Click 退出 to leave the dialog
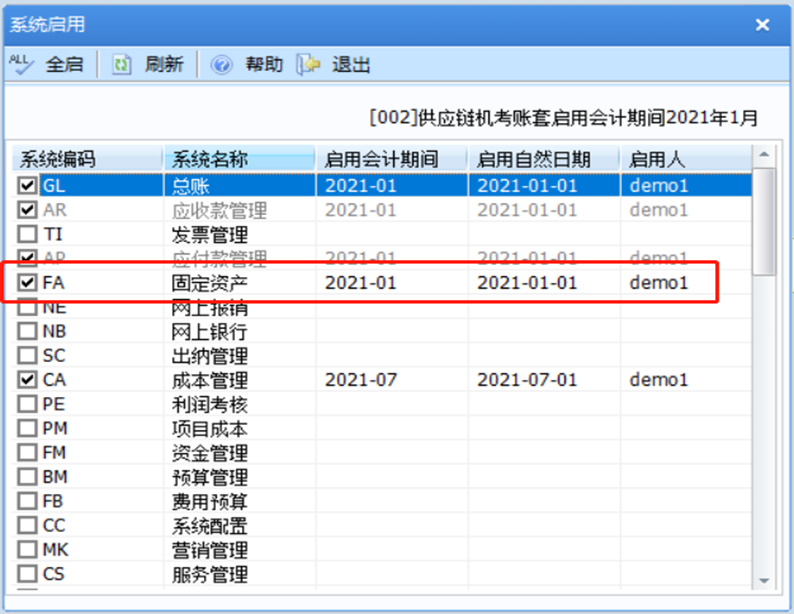794x614 pixels. pyautogui.click(x=351, y=65)
